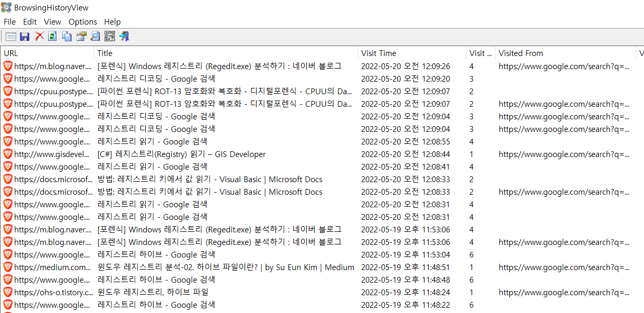Screen dimensions: 644x313
Task: Click the Exit door icon
Action: click(124, 36)
